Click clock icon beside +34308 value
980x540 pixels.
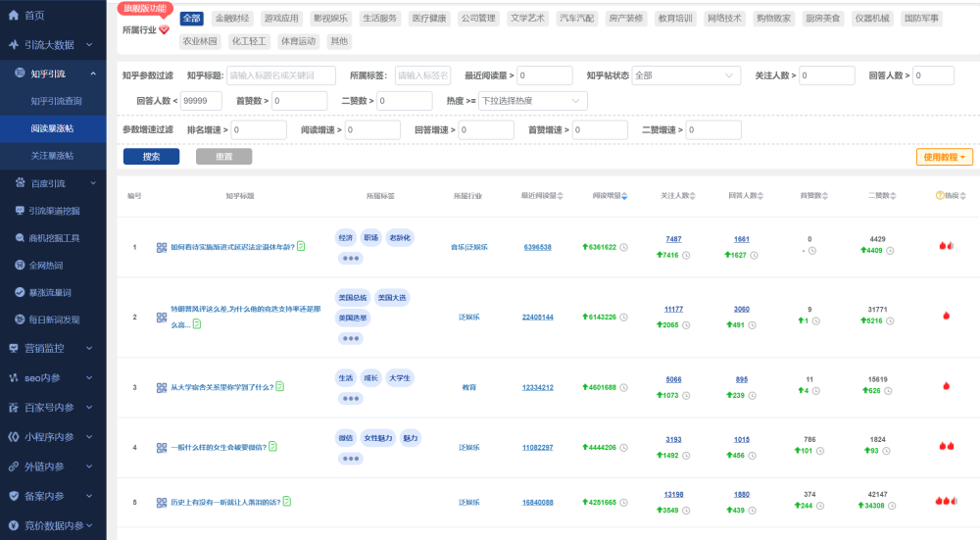tap(892, 506)
